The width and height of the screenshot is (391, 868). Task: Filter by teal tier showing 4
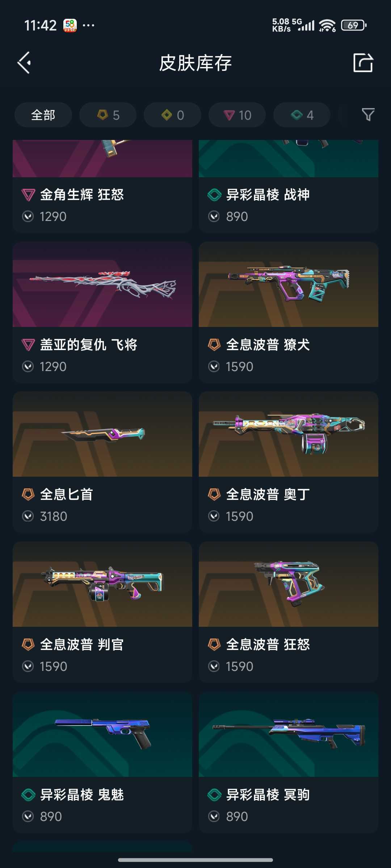(302, 115)
